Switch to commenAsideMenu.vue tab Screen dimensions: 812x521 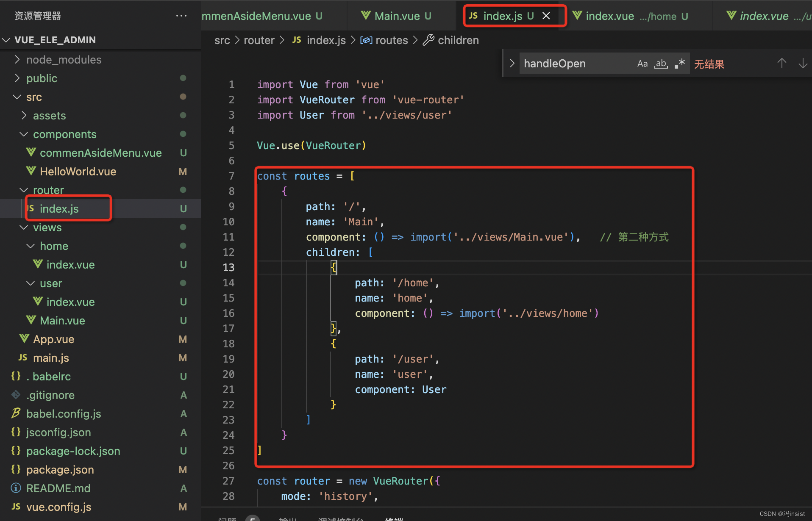click(262, 16)
